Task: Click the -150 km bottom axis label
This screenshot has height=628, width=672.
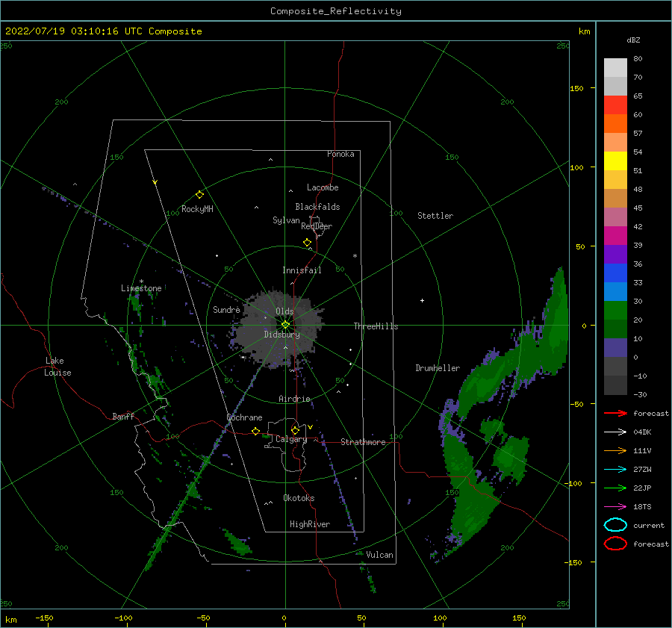Action: point(44,618)
